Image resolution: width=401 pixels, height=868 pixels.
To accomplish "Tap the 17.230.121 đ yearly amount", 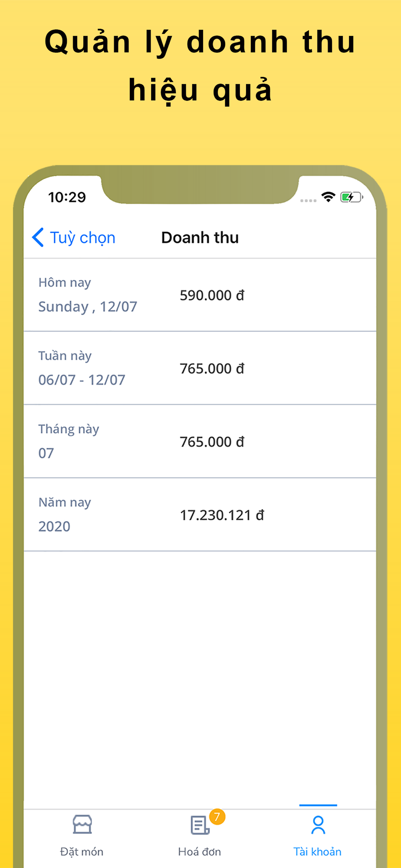I will (222, 515).
